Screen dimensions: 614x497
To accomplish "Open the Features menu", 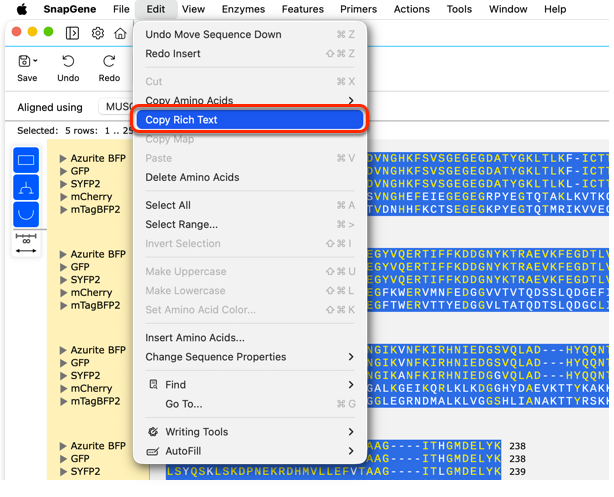I will (x=303, y=9).
